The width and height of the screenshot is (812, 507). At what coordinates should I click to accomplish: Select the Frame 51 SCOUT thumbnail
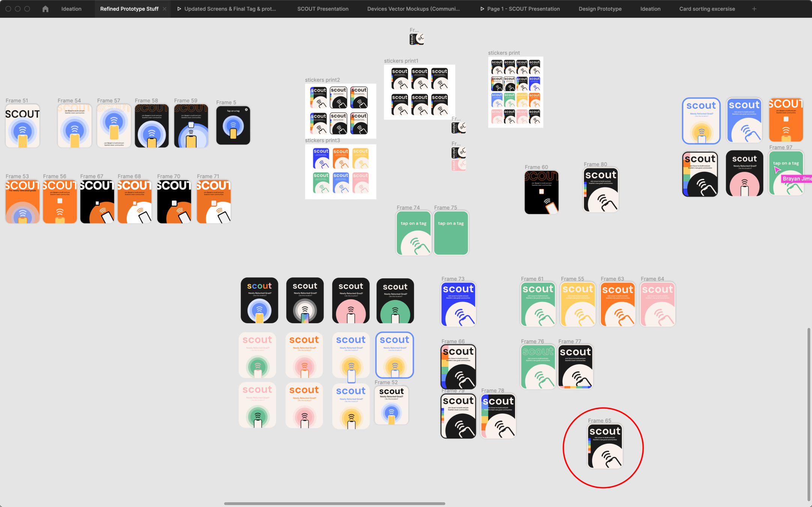click(23, 126)
